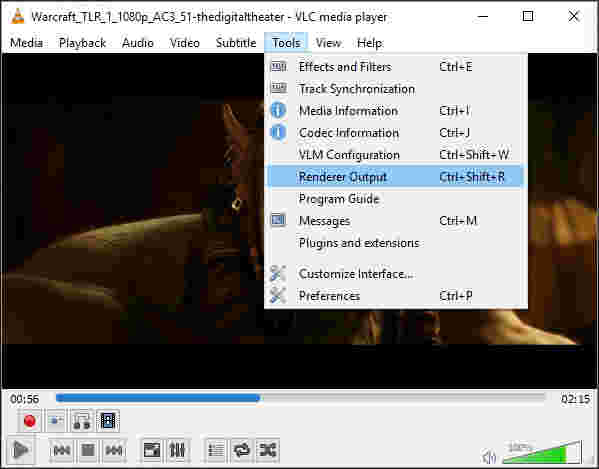Open the Media menu
Viewport: 599px width, 469px height.
click(x=26, y=43)
